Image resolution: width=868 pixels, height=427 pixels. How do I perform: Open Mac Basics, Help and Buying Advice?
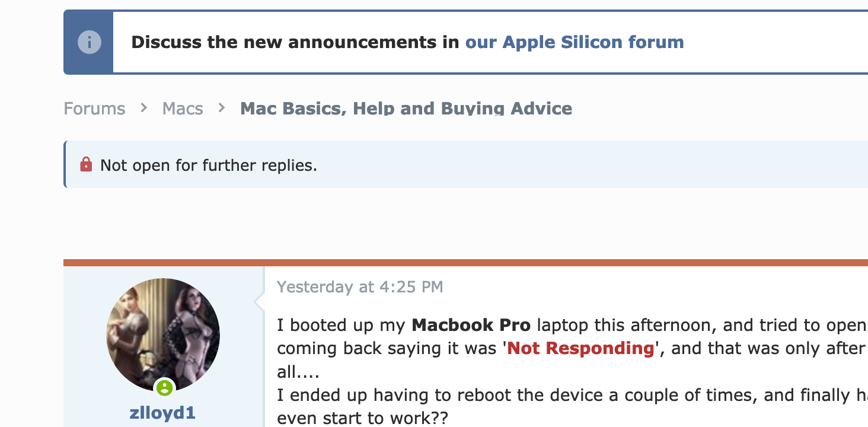click(406, 109)
